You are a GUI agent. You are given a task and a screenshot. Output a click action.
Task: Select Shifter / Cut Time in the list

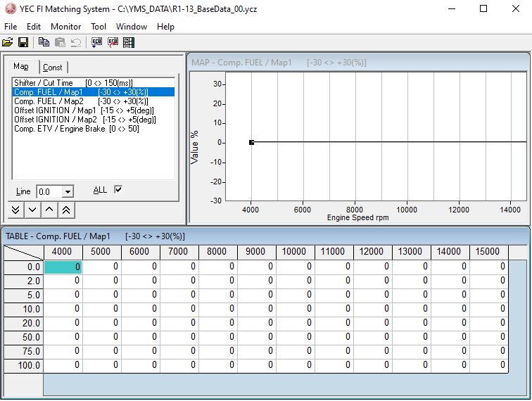tap(94, 83)
